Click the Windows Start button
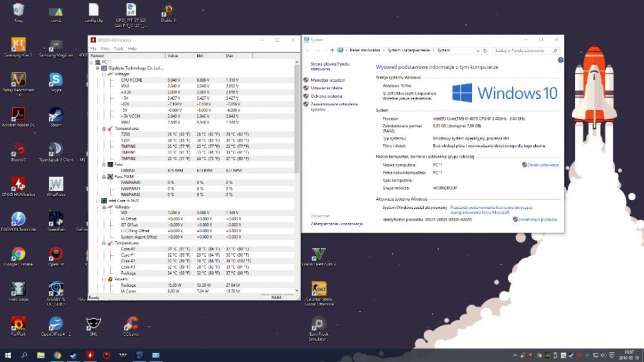Image resolution: width=644 pixels, height=362 pixels. [x=7, y=355]
